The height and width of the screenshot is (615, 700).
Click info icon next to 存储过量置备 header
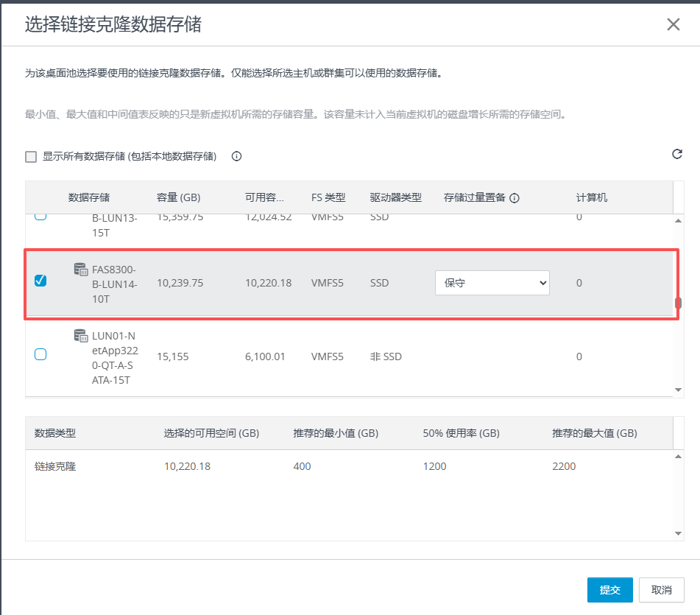click(x=515, y=198)
